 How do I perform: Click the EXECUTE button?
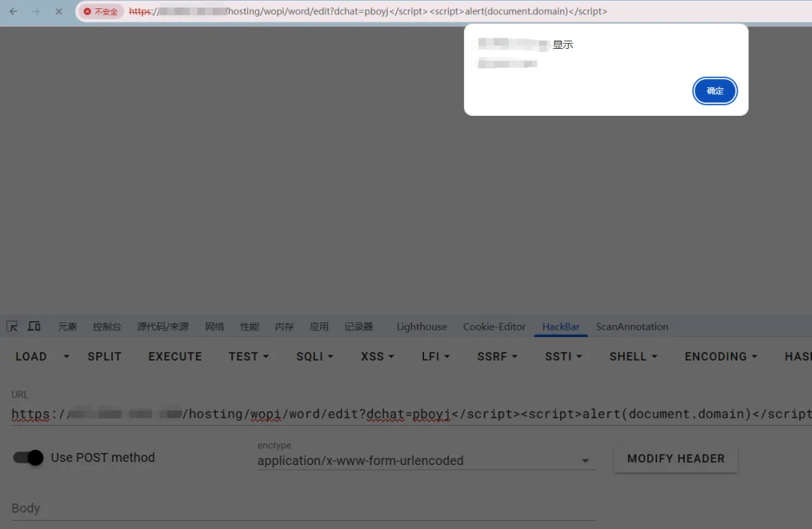click(175, 357)
